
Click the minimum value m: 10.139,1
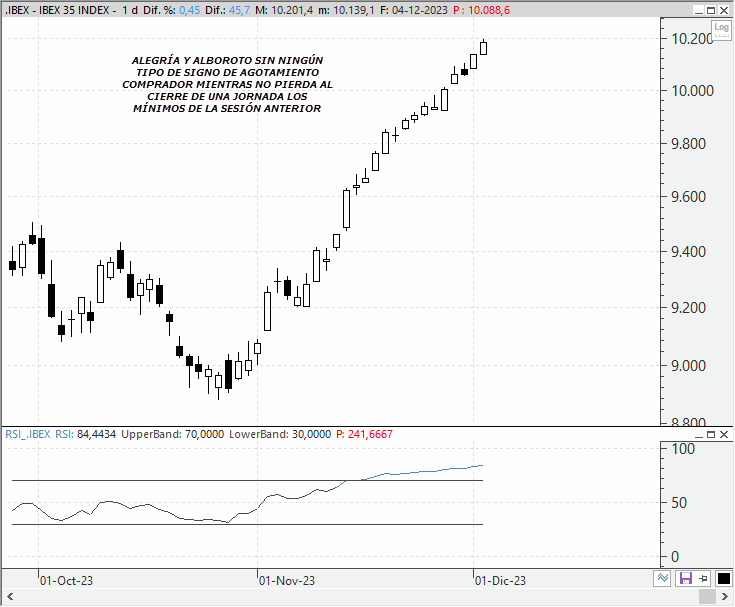tap(346, 10)
